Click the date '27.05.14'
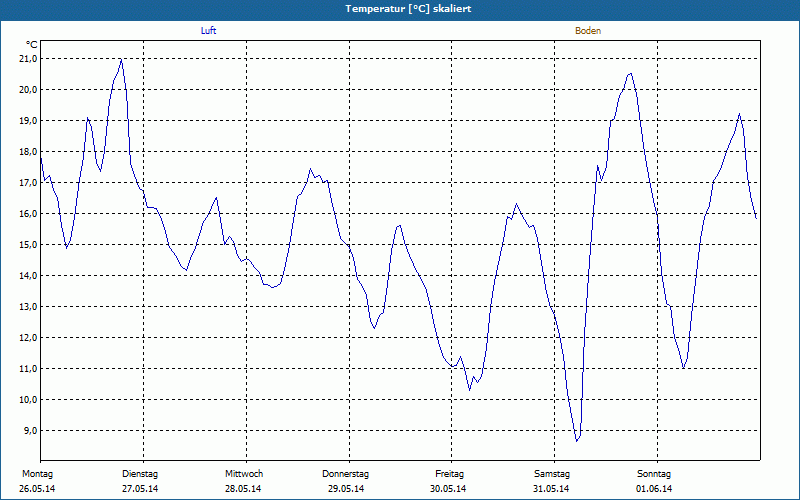800x500 pixels. click(x=140, y=489)
